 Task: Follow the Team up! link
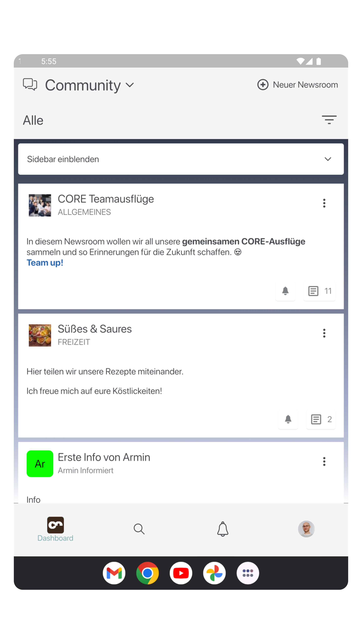tap(45, 263)
